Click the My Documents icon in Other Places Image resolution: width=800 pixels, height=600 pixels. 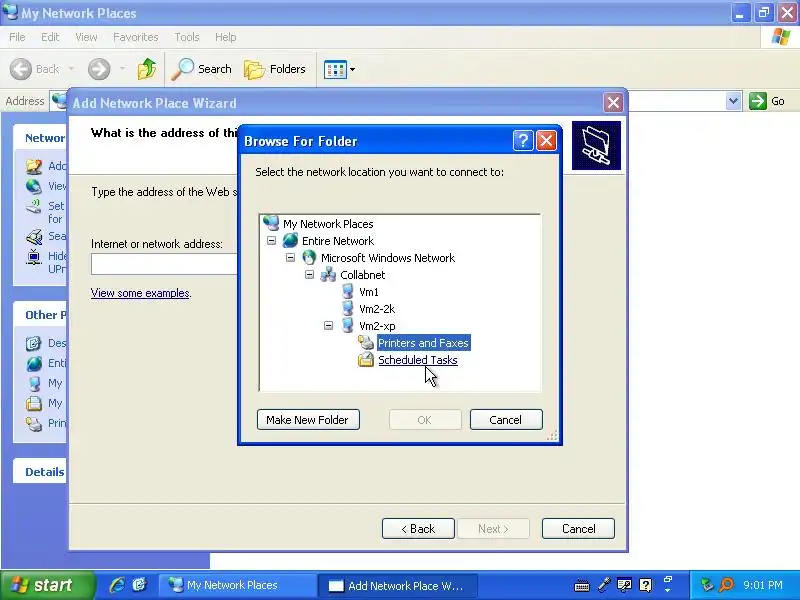(34, 403)
